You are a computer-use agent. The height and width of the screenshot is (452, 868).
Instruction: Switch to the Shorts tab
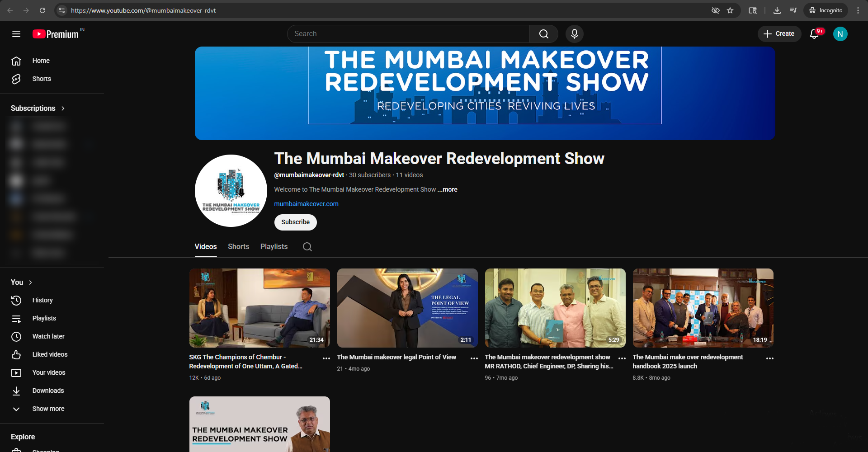pos(238,247)
